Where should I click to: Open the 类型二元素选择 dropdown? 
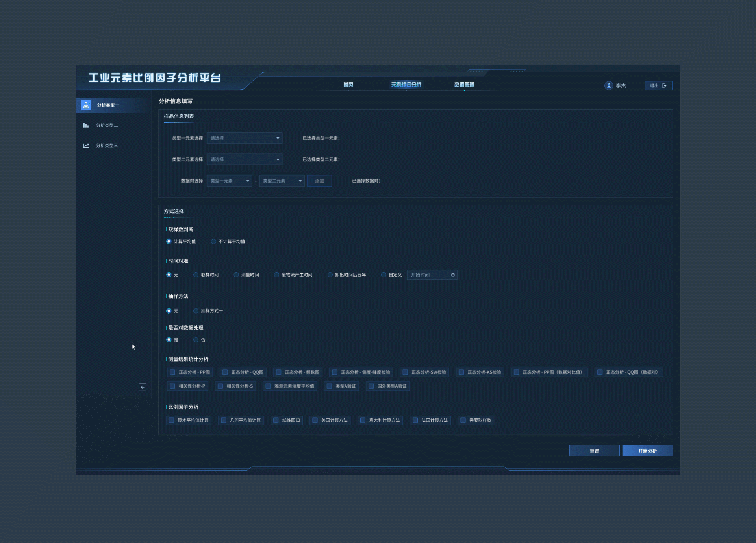pyautogui.click(x=244, y=159)
